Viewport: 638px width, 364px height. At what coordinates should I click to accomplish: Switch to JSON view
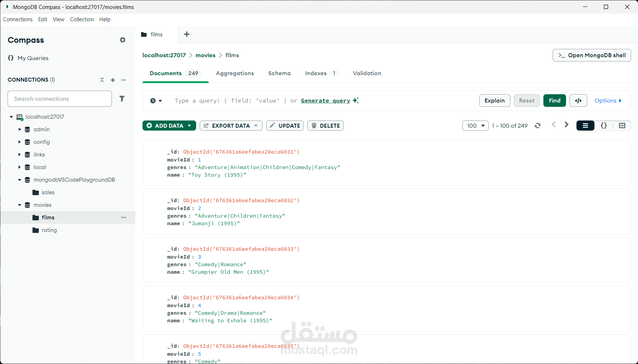pos(604,126)
